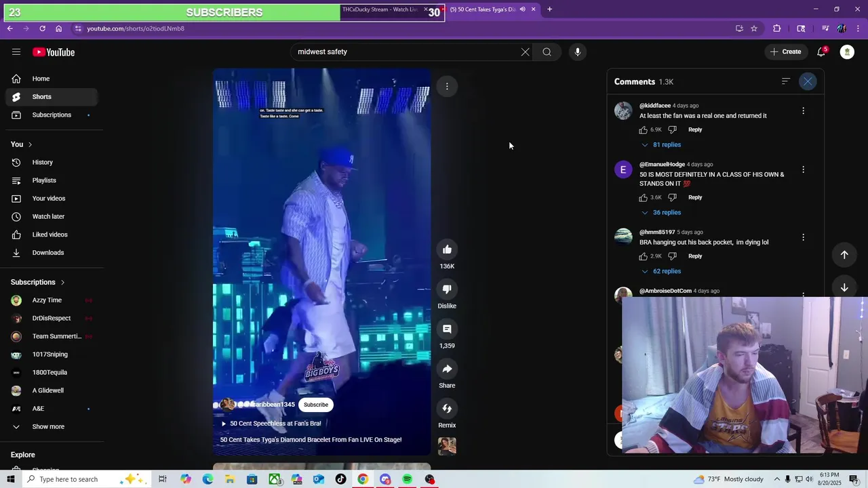Like the Short with thumbs up
The width and height of the screenshot is (868, 488).
tap(447, 249)
